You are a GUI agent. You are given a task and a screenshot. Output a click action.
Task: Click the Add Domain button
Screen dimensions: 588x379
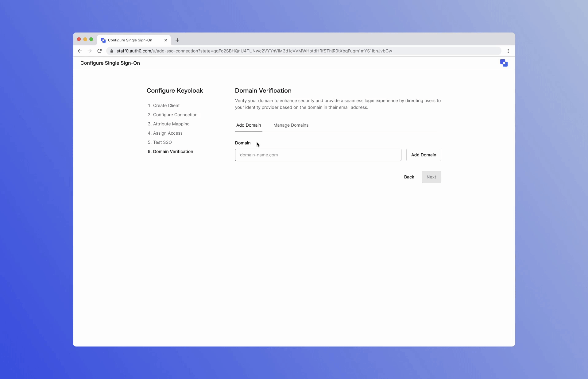[x=423, y=155]
